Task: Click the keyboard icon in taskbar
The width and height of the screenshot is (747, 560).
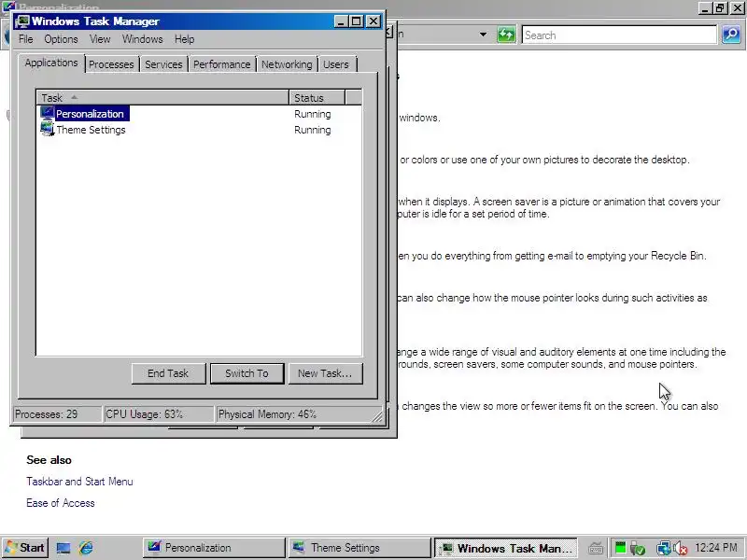Action: (x=596, y=549)
